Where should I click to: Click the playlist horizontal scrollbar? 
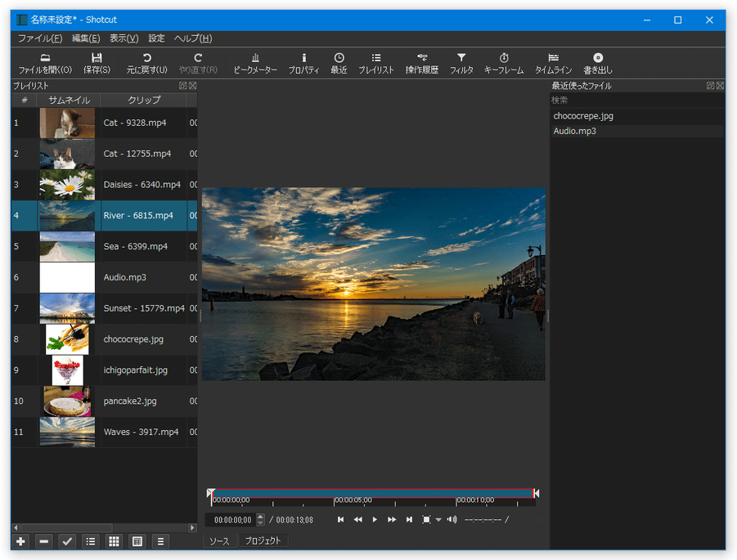tap(67, 527)
